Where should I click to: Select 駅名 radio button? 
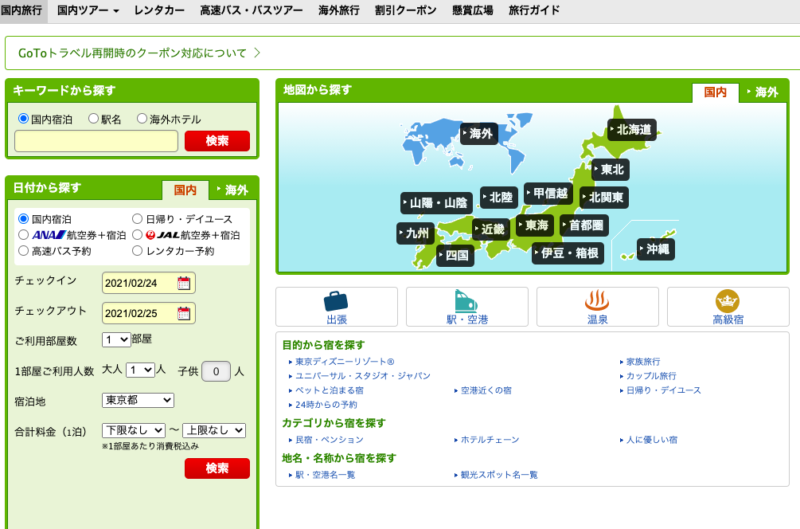93,118
